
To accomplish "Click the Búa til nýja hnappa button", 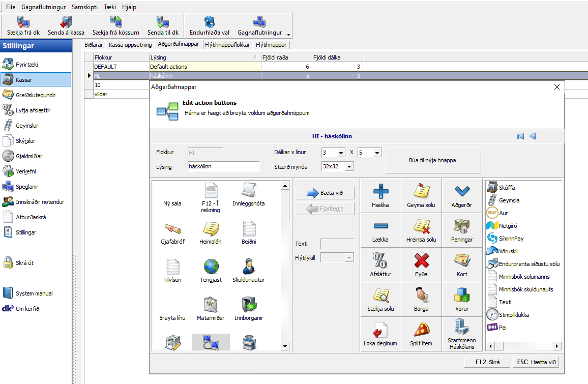I will [x=432, y=160].
